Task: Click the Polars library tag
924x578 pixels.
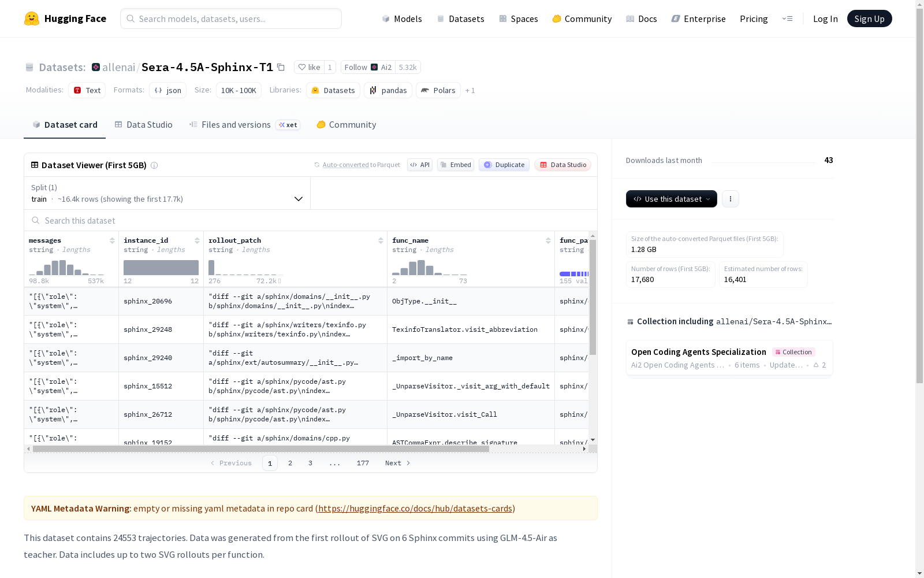Action: [x=438, y=90]
